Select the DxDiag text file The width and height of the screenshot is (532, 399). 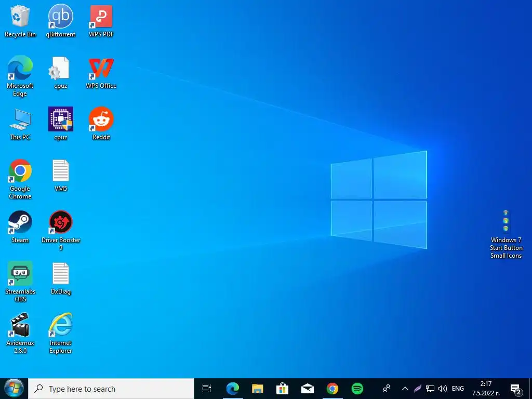click(61, 278)
